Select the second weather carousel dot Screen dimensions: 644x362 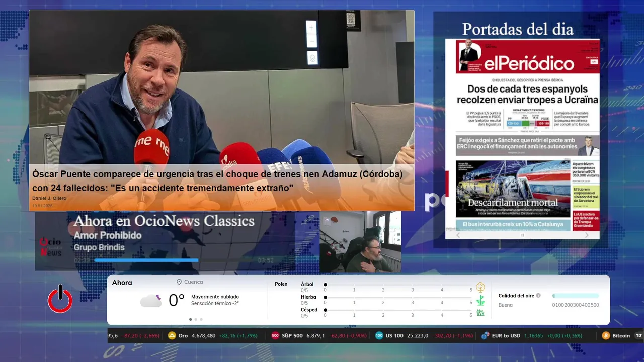coord(196,319)
